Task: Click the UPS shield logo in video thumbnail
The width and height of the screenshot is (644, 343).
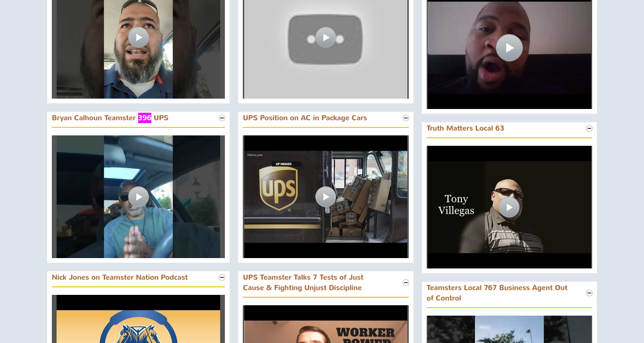Action: pyautogui.click(x=278, y=188)
